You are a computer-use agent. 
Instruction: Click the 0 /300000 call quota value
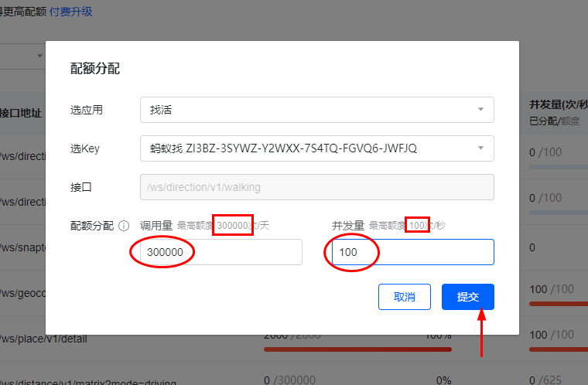tap(289, 380)
